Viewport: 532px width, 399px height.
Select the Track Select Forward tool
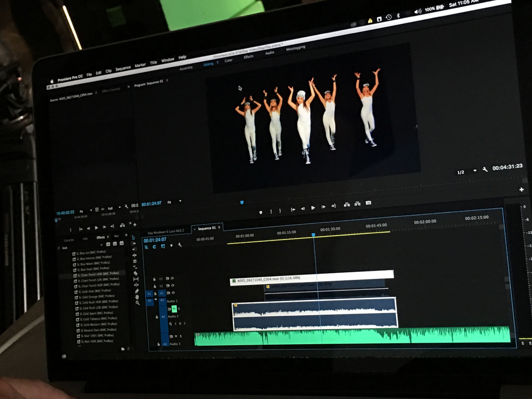(x=134, y=243)
